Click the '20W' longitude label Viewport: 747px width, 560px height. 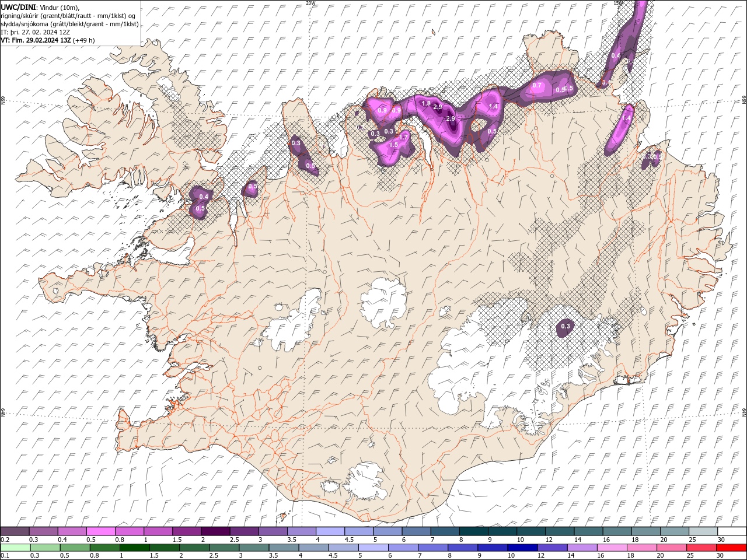[x=310, y=3]
